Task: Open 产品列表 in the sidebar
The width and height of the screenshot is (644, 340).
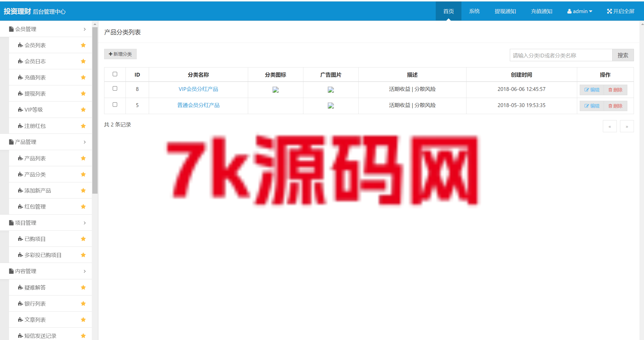Action: pos(50,158)
